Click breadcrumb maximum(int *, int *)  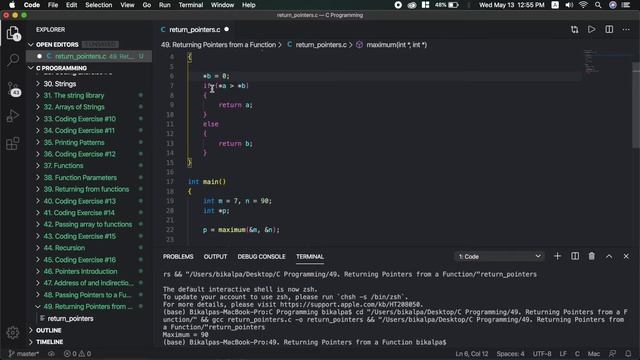coord(396,45)
